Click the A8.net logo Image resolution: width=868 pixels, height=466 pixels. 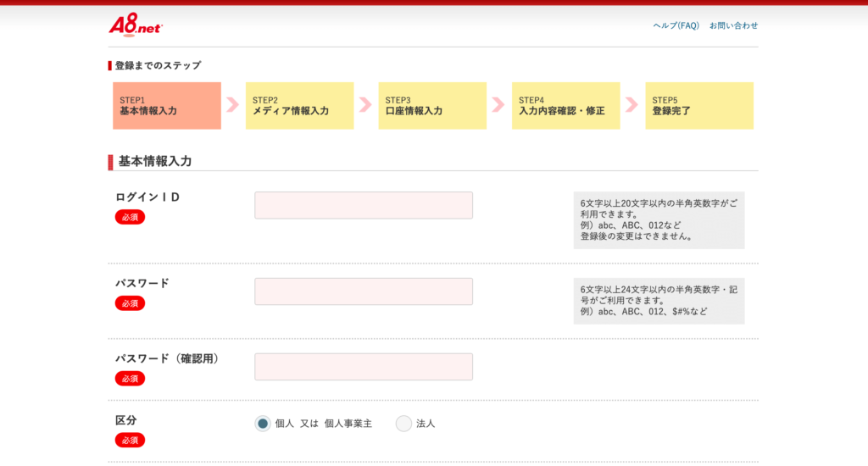point(135,25)
